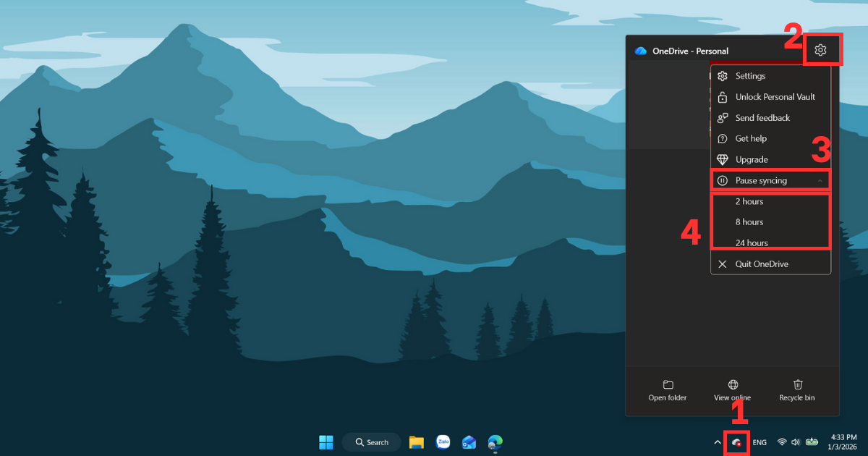Pause syncing for 2 hours
868x456 pixels.
click(x=749, y=201)
